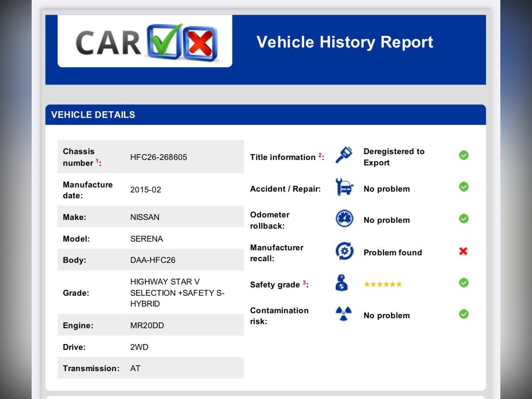The height and width of the screenshot is (399, 532).
Task: Click the Odometer rollback gauge icon
Action: coord(344,219)
